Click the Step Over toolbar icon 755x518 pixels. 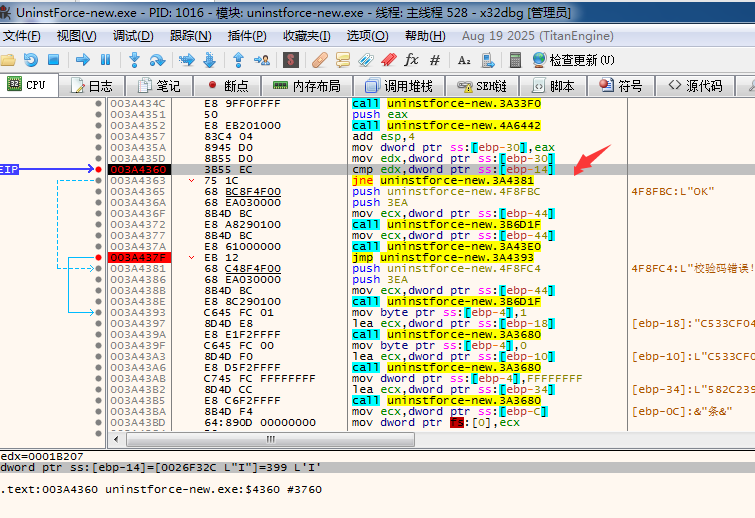[157, 60]
